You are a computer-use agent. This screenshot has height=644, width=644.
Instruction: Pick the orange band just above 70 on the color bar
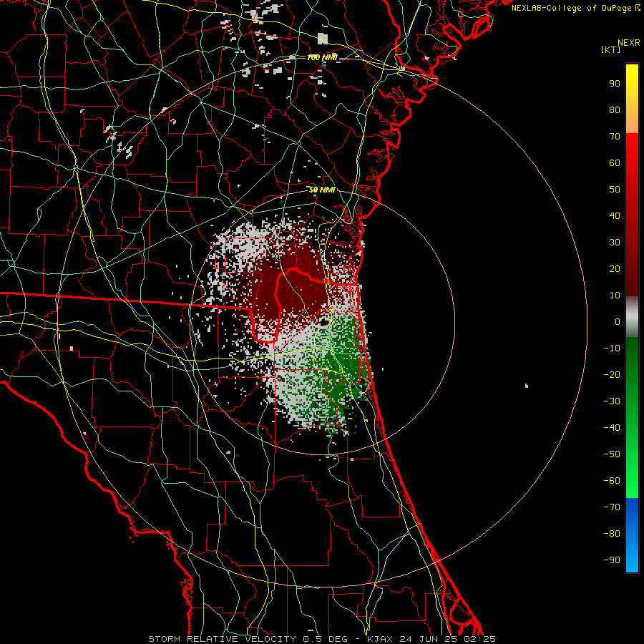click(x=632, y=127)
